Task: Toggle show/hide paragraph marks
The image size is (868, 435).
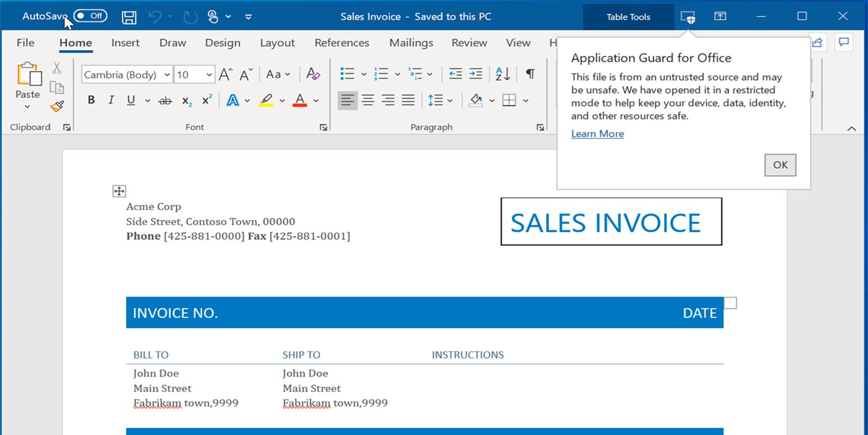Action: [x=528, y=74]
